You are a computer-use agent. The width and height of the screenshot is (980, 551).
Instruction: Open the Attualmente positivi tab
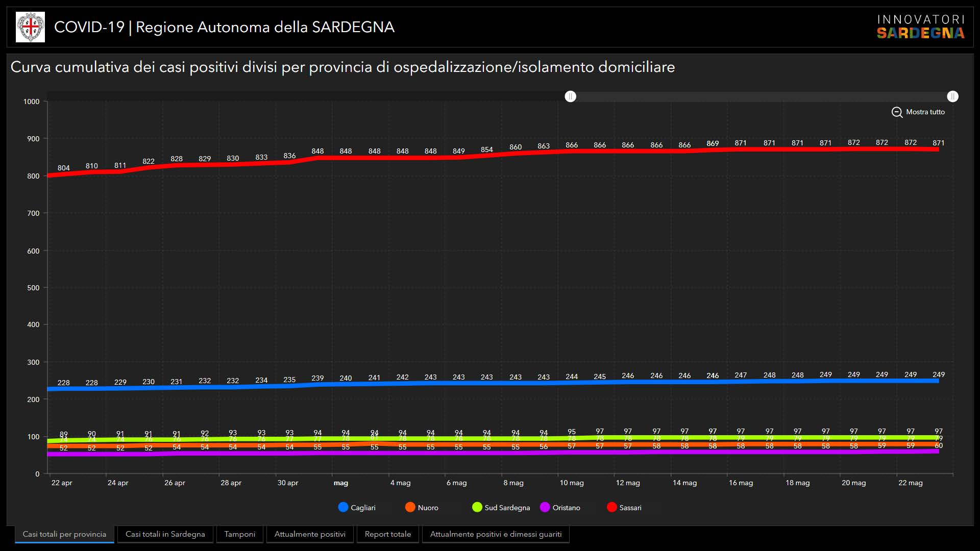[x=310, y=534]
